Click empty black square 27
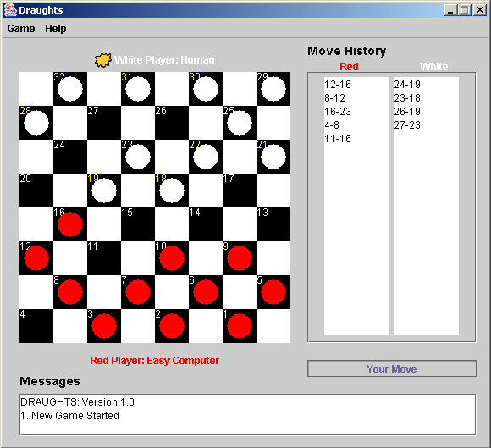Image resolution: width=491 pixels, height=448 pixels. [104, 123]
